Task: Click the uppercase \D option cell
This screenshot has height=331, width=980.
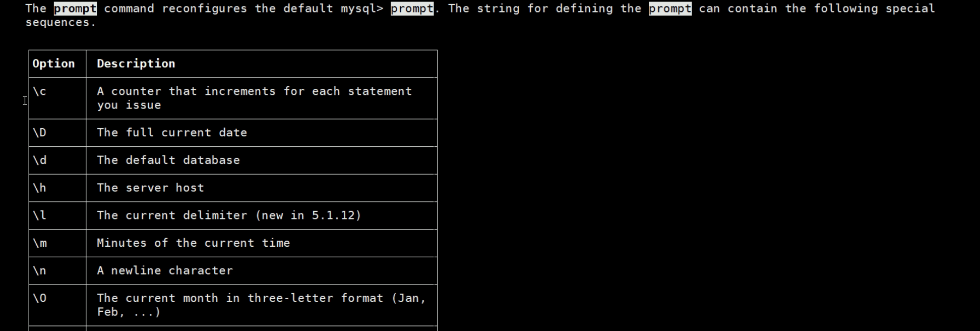Action: tap(39, 133)
